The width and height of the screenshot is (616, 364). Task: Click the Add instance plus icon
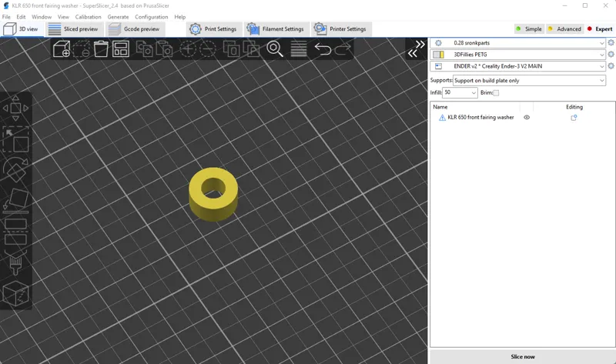pyautogui.click(x=188, y=49)
